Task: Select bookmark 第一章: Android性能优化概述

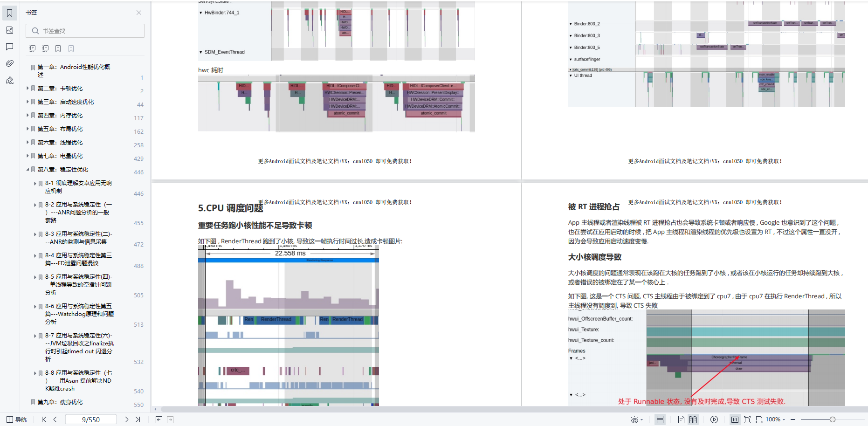Action: click(x=74, y=71)
